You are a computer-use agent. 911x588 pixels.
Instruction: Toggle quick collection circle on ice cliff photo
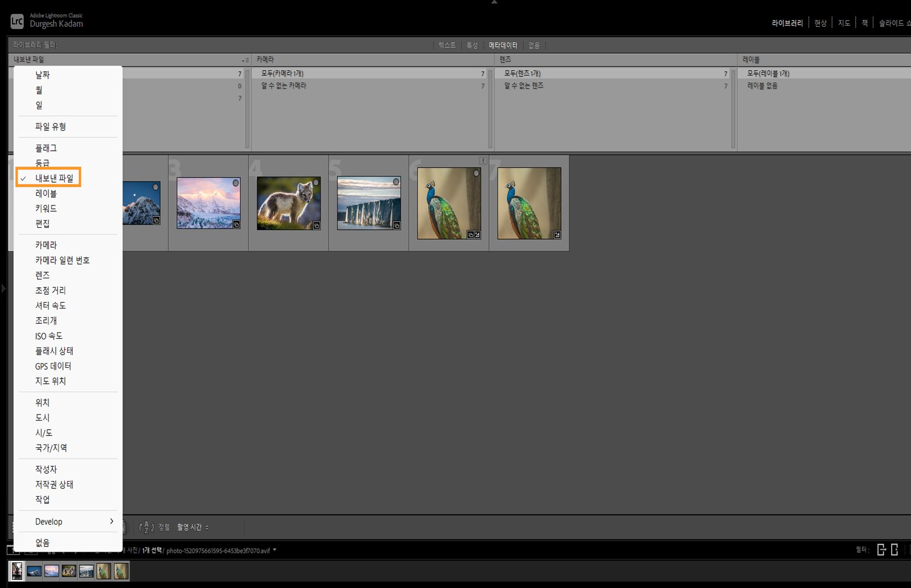396,182
